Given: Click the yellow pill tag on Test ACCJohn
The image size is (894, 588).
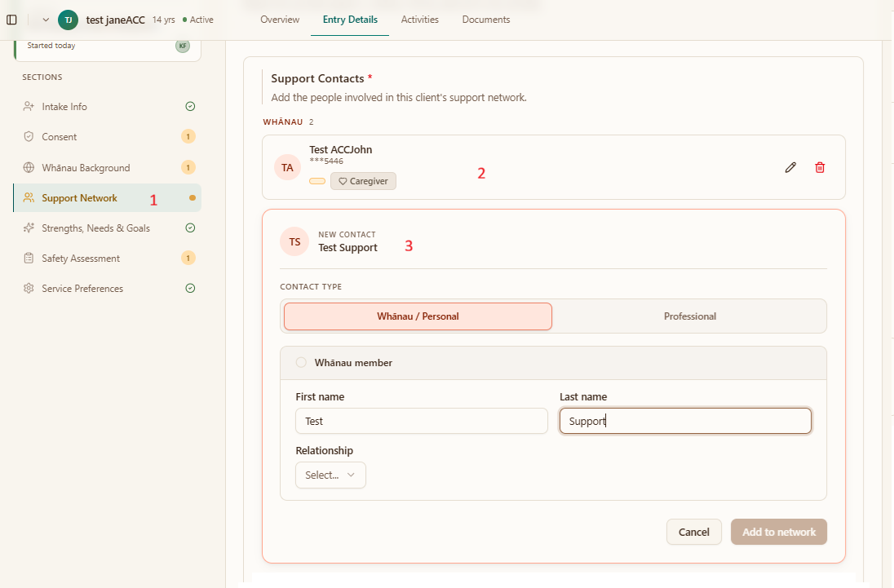Looking at the screenshot, I should click(317, 181).
